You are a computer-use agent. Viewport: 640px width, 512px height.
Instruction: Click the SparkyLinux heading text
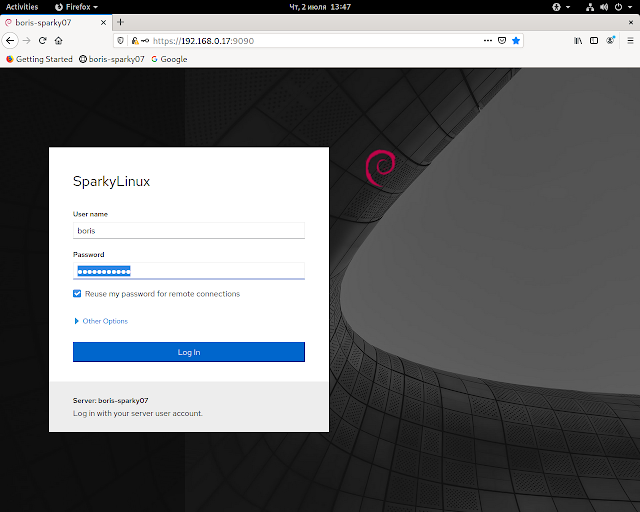tap(111, 181)
